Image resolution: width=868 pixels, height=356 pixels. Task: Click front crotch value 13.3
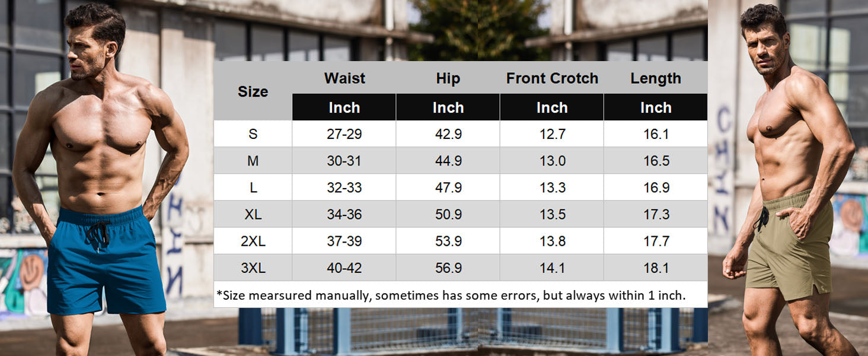pyautogui.click(x=552, y=187)
